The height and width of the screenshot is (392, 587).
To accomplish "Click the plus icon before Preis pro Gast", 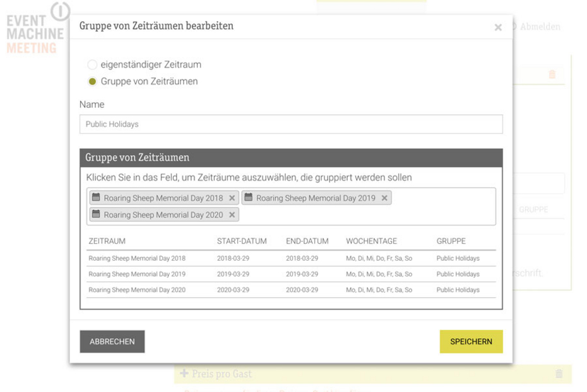I will (x=184, y=374).
